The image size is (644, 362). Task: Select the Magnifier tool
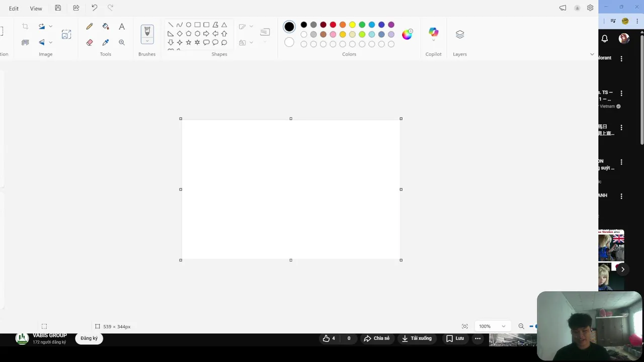point(122,42)
